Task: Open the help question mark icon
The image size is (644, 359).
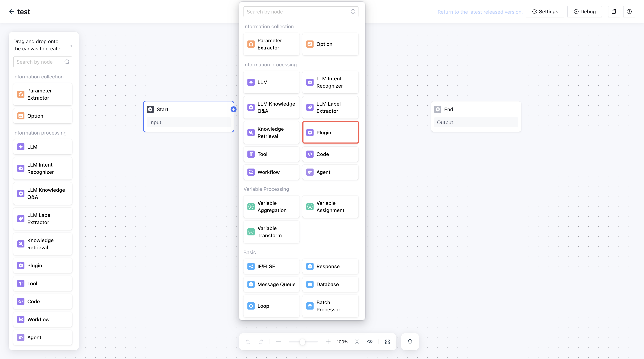Action: point(629,12)
